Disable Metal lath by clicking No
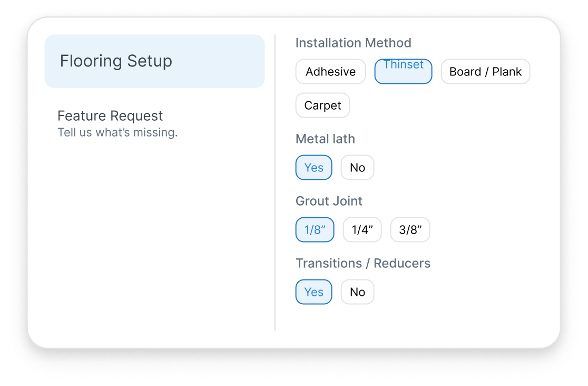The height and width of the screenshot is (386, 588). 357,167
